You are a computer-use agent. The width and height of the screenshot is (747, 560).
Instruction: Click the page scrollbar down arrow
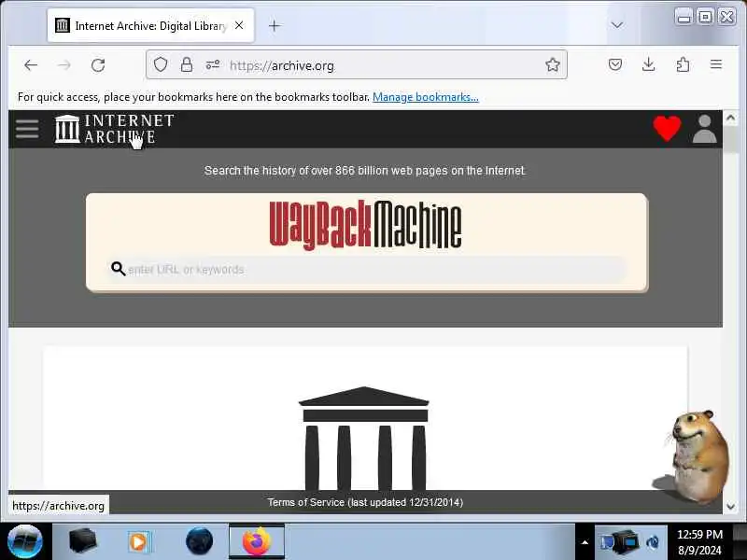tap(731, 507)
